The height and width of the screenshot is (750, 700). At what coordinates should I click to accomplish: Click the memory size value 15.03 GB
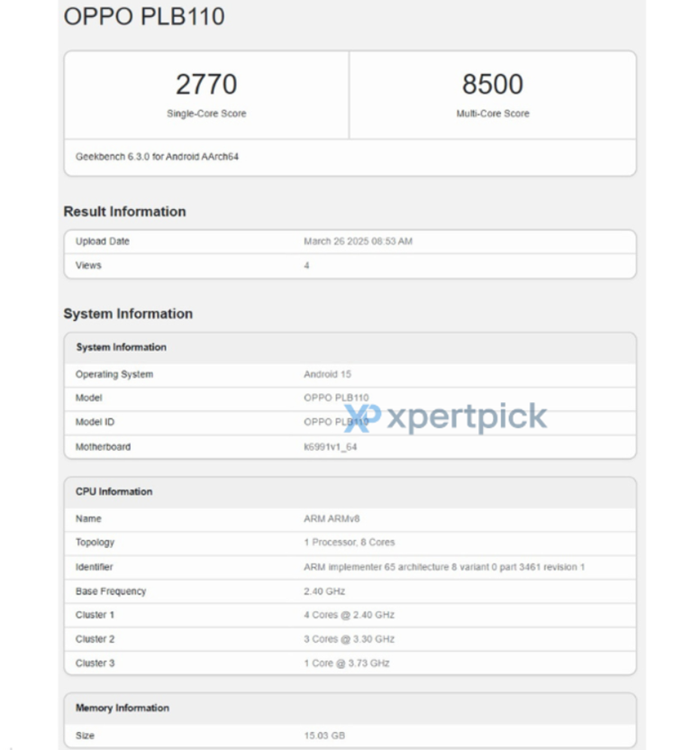coord(324,736)
